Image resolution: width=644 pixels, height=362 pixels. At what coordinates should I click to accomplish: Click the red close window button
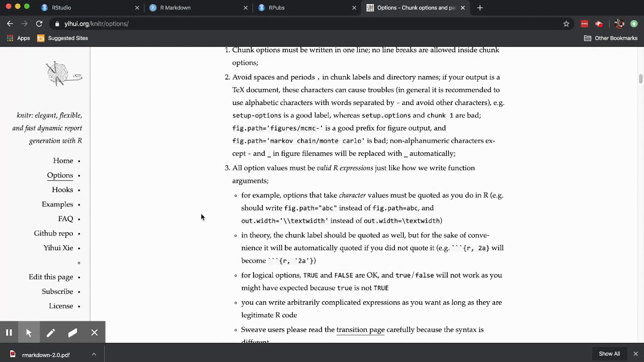click(8, 7)
